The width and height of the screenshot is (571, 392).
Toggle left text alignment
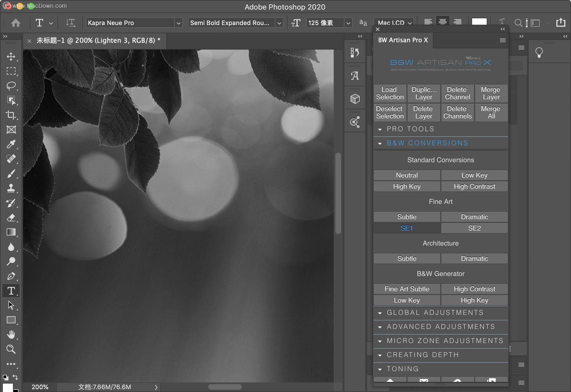(x=428, y=22)
